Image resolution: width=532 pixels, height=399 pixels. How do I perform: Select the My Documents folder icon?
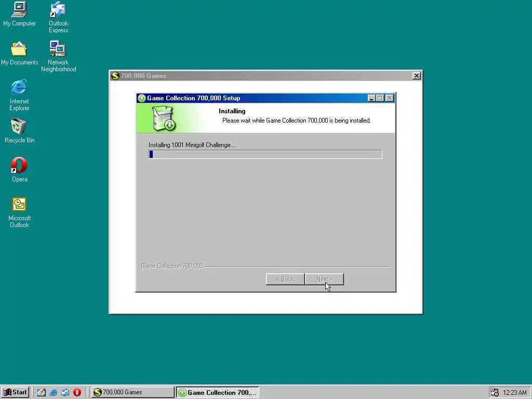point(19,53)
